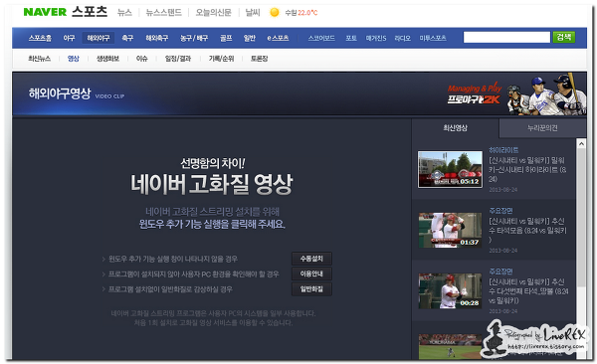597x364 pixels.
Task: Click the 네이버 고화질 영상 headline
Action: (212, 184)
